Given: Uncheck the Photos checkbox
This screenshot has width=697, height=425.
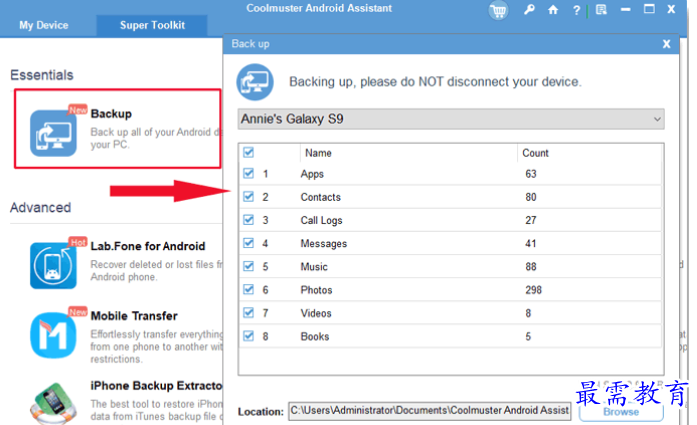Looking at the screenshot, I should 248,289.
